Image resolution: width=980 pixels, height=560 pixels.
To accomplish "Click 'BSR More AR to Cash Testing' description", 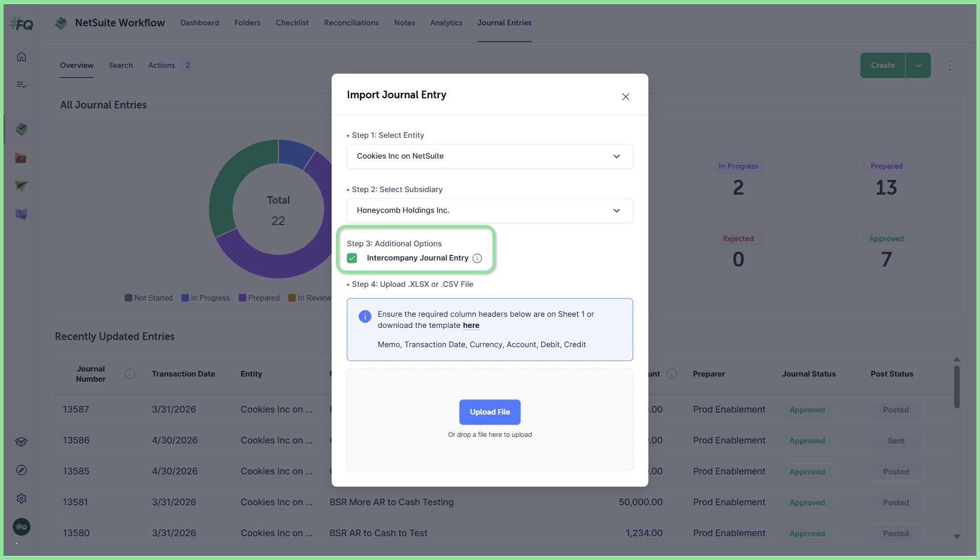I will 391,502.
